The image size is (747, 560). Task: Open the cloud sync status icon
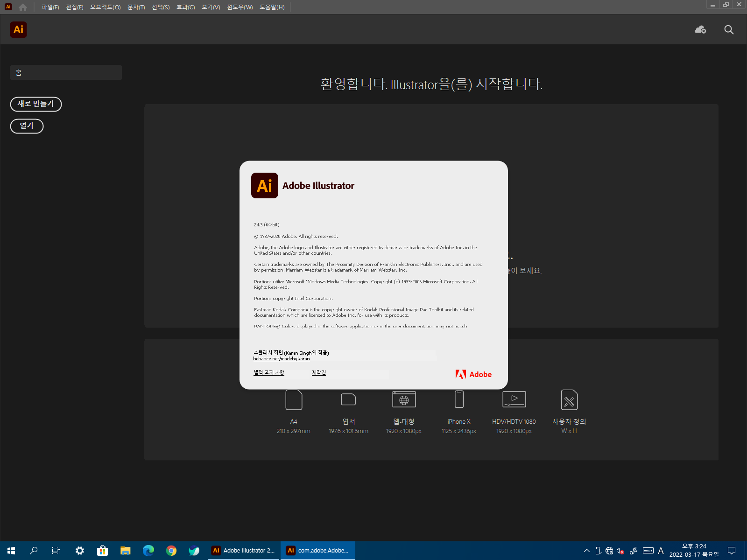click(700, 30)
